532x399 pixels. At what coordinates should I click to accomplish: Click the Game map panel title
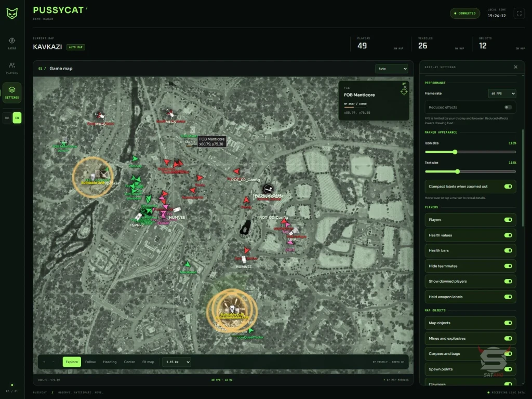click(x=61, y=69)
